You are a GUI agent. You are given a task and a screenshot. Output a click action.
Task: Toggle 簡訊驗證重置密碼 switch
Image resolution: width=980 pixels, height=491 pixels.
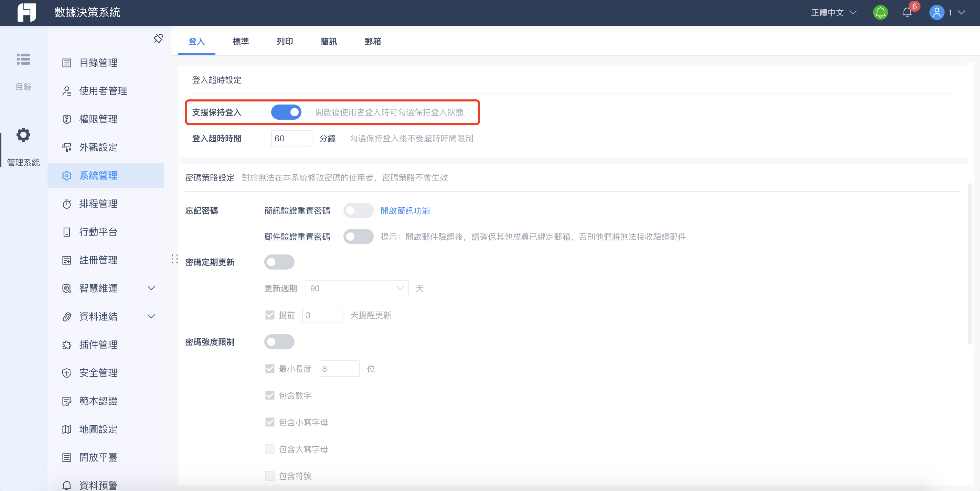358,210
